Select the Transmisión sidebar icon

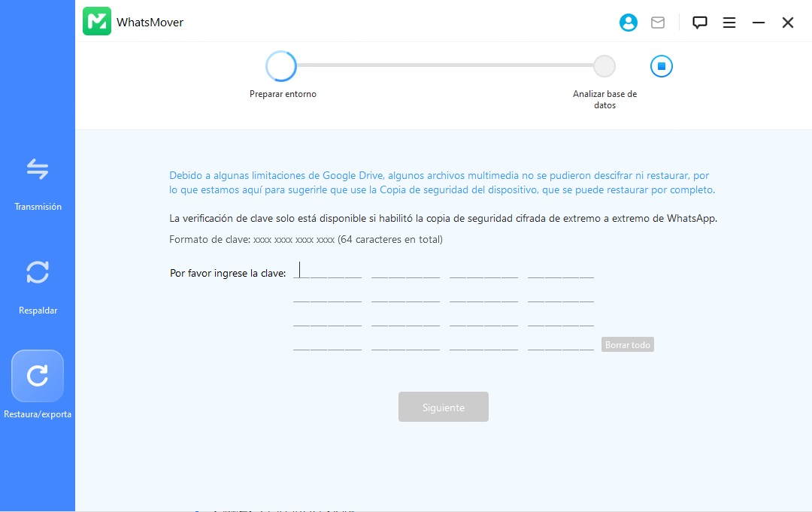[x=38, y=170]
